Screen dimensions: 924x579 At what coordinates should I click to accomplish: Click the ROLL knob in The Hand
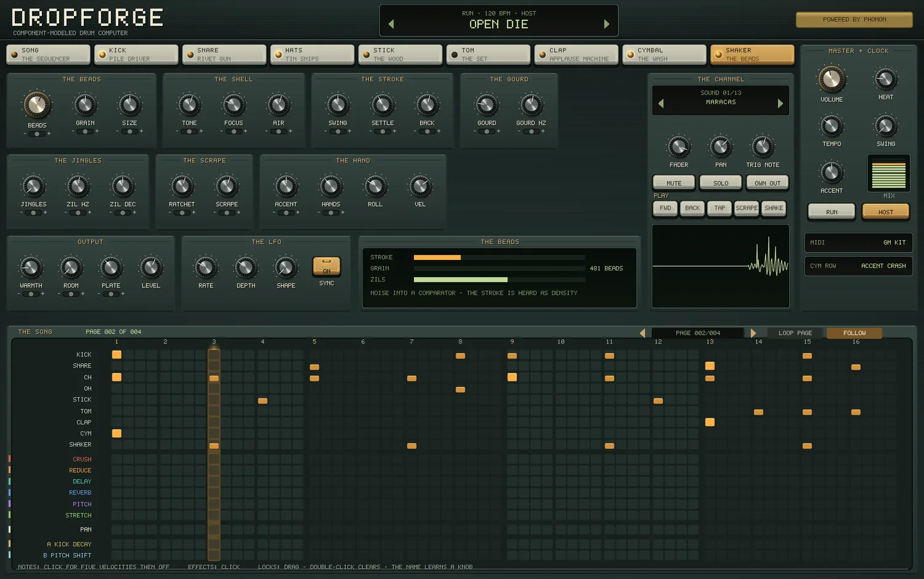[375, 187]
